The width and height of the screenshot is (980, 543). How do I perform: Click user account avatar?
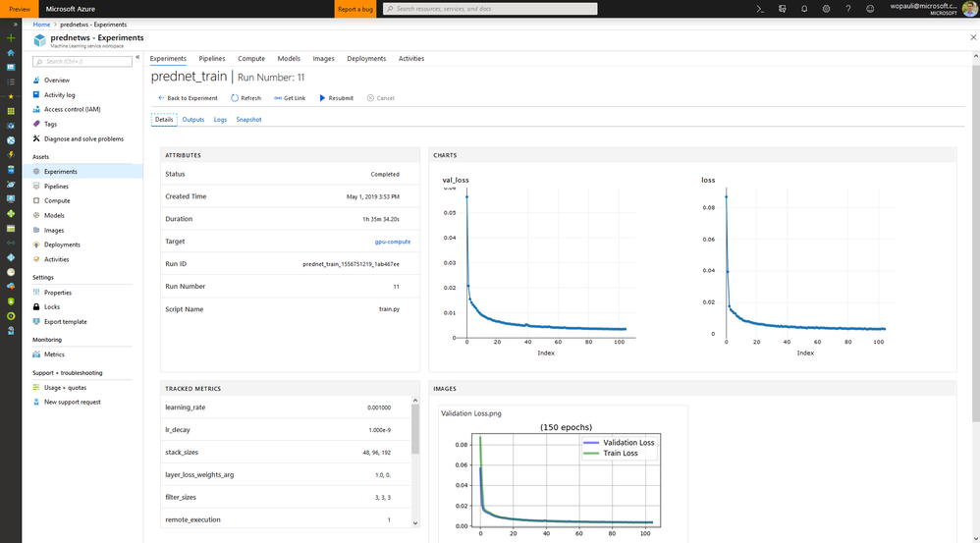pyautogui.click(x=969, y=9)
